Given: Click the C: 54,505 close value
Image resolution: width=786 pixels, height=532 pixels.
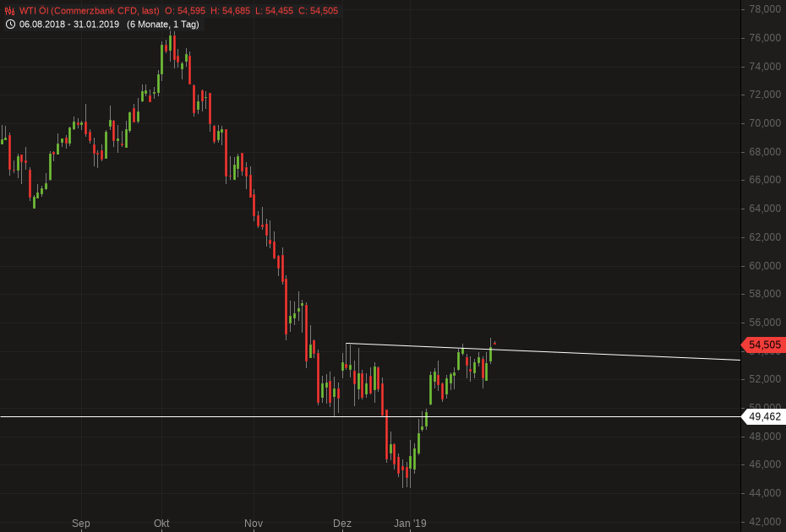Looking at the screenshot, I should coord(318,10).
